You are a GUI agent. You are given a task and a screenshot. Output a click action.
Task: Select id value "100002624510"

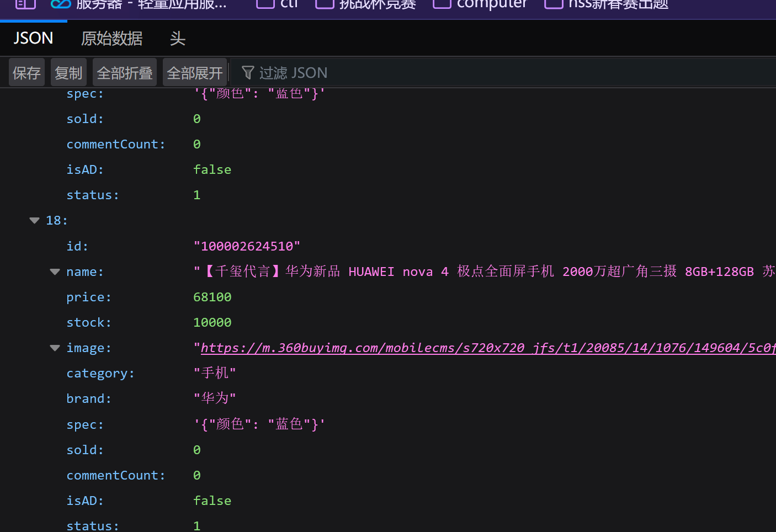(x=247, y=246)
